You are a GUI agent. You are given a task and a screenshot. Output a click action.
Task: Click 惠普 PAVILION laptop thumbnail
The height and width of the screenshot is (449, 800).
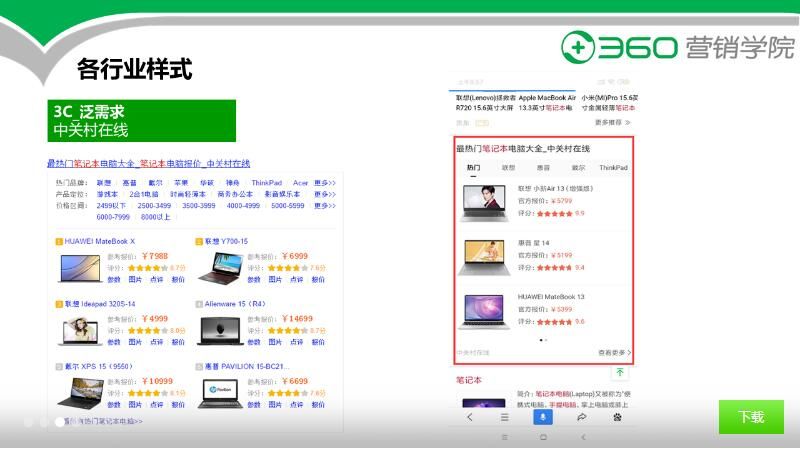220,393
